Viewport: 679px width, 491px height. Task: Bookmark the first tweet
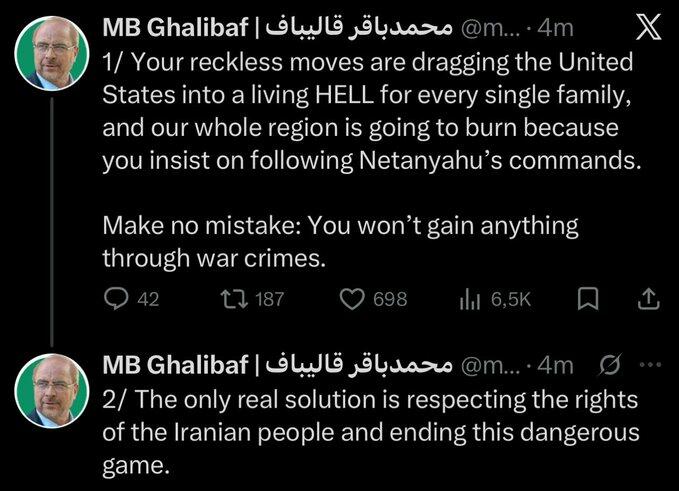[x=589, y=299]
